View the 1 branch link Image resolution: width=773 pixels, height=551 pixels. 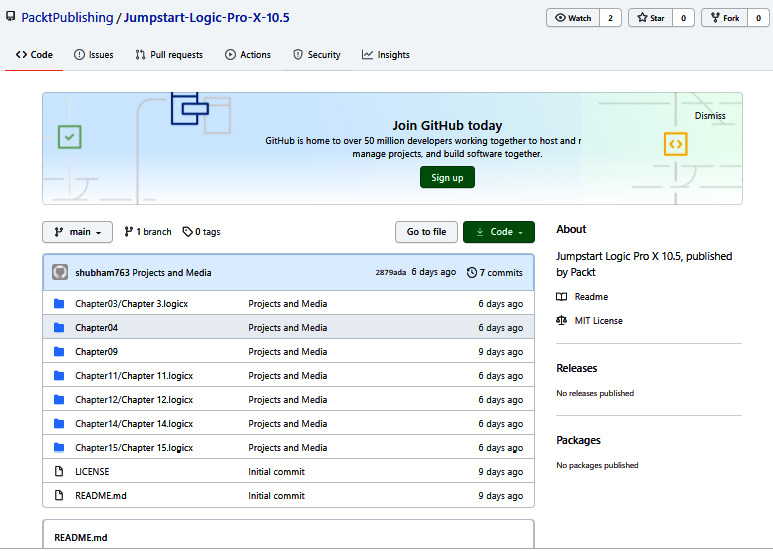(148, 232)
